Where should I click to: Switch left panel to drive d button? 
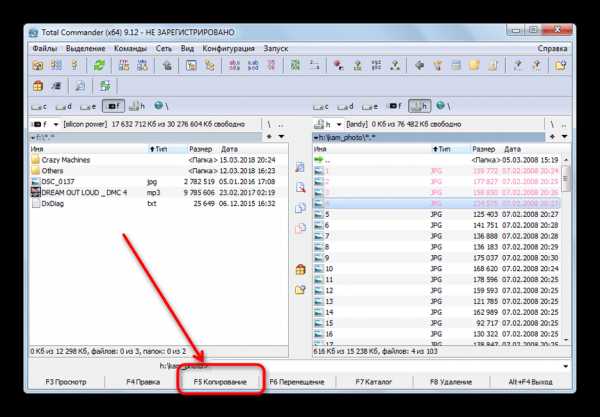point(64,105)
